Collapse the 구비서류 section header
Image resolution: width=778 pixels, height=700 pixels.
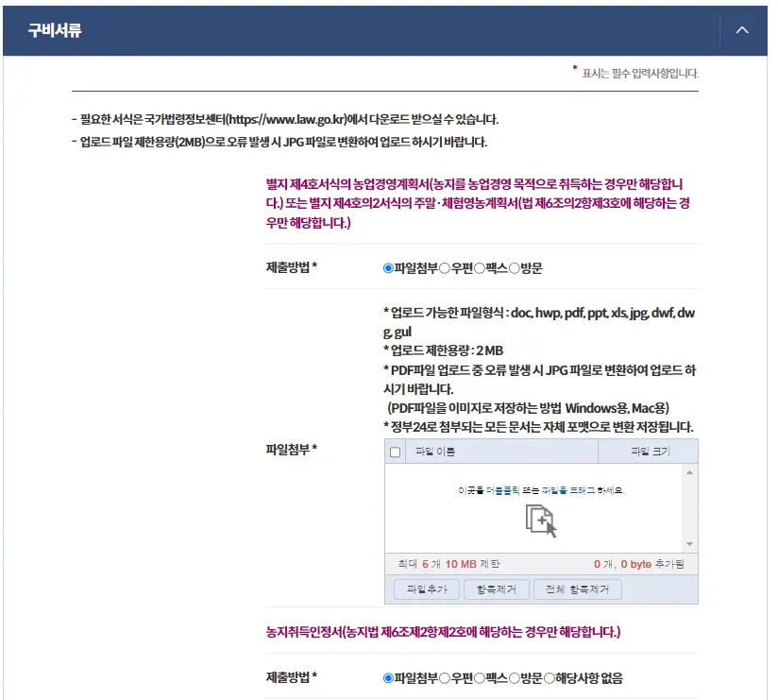click(x=742, y=29)
